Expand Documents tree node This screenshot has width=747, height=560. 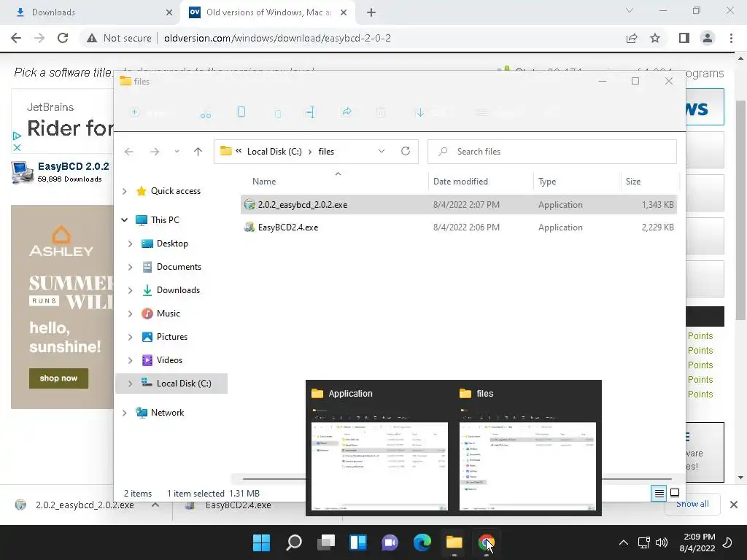130,267
